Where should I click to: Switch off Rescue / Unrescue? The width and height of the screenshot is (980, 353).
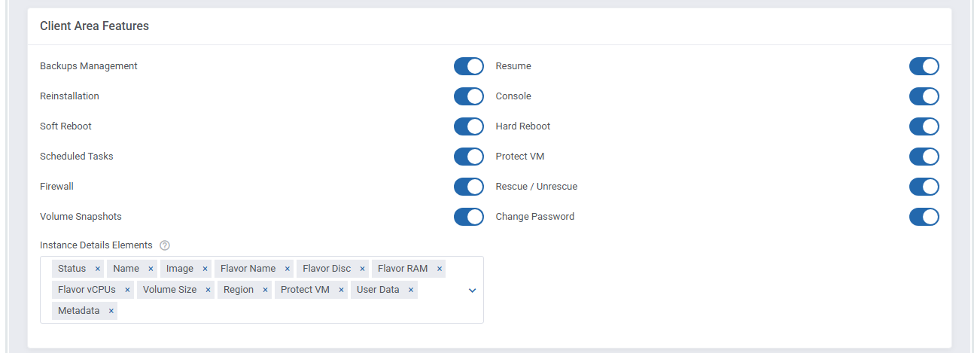coord(924,187)
